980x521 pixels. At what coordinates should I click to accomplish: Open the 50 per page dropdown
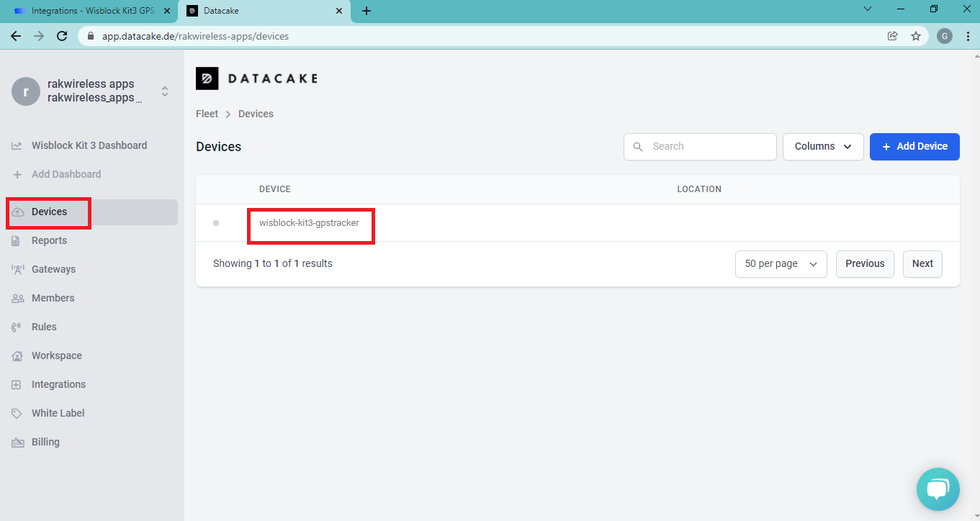[781, 264]
